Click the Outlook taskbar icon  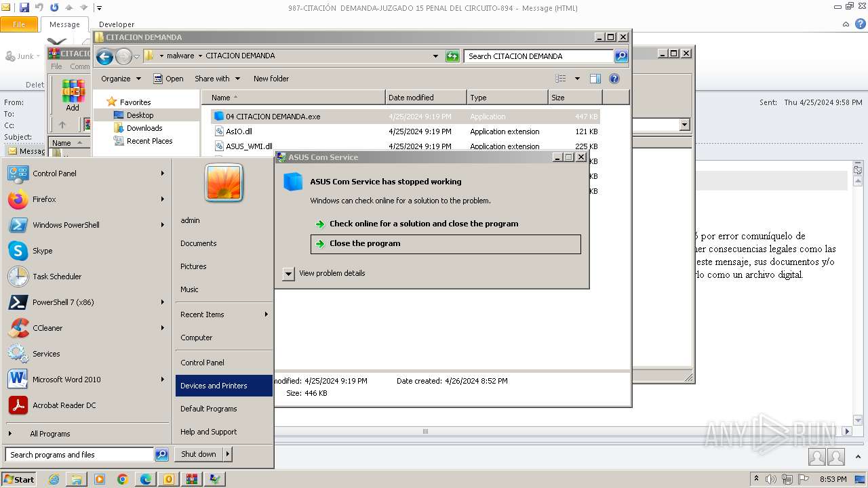pyautogui.click(x=169, y=479)
